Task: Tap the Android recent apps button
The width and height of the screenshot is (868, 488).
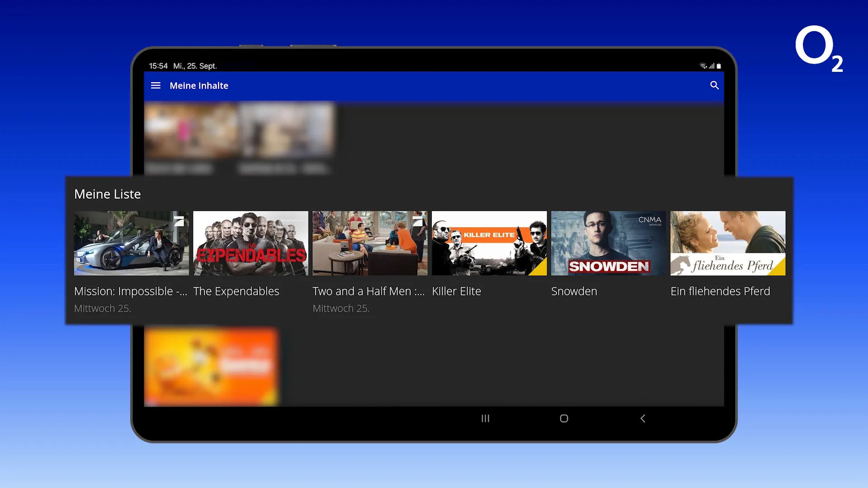Action: pyautogui.click(x=485, y=418)
